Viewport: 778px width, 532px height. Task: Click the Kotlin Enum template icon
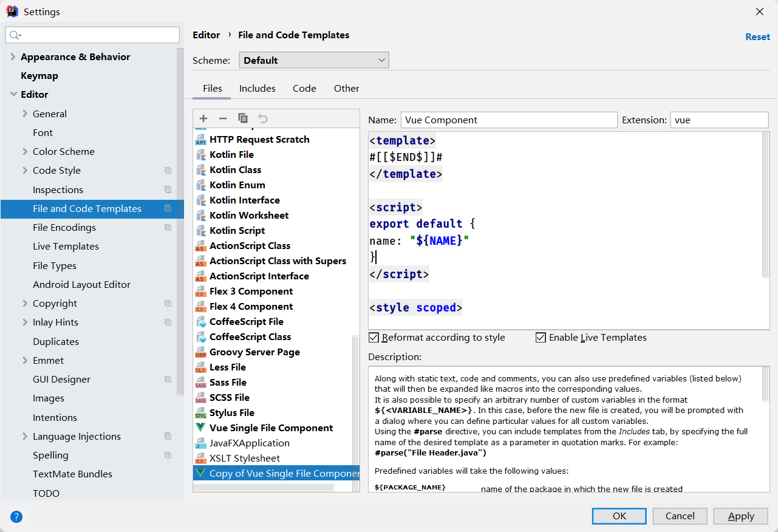click(x=200, y=185)
